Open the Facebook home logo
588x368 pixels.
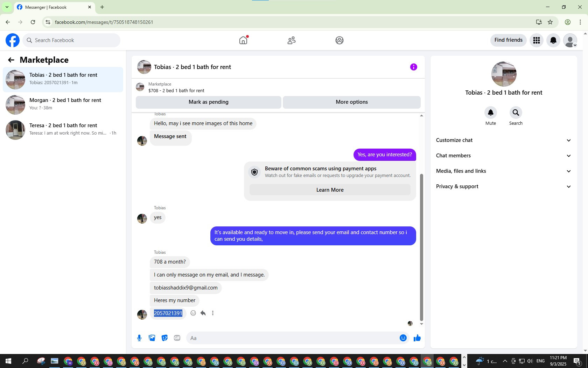[x=13, y=40]
